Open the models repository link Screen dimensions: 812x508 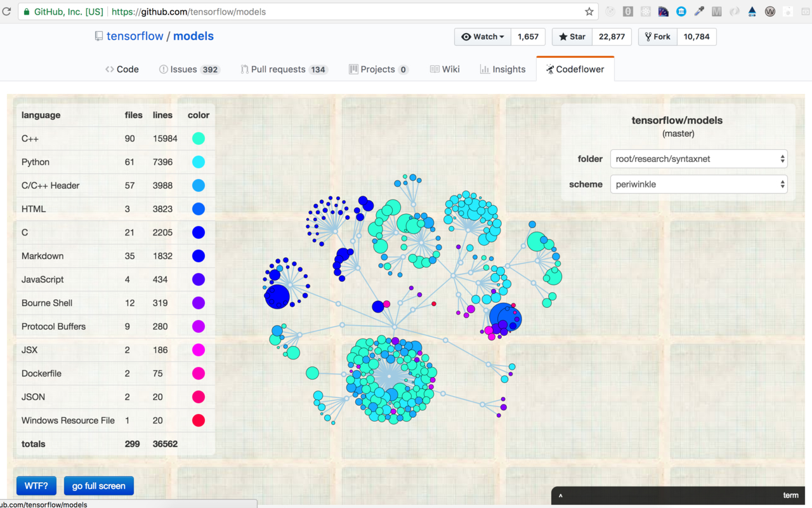click(193, 36)
